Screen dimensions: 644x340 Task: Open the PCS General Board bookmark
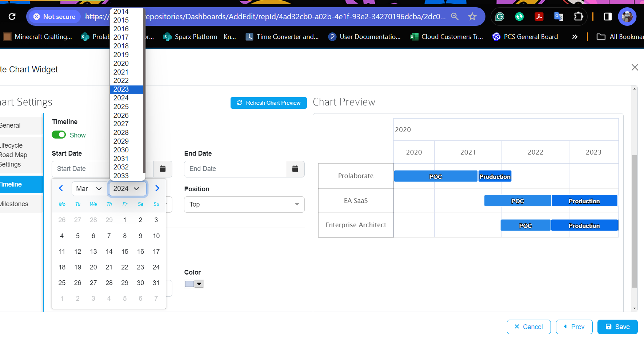click(525, 37)
